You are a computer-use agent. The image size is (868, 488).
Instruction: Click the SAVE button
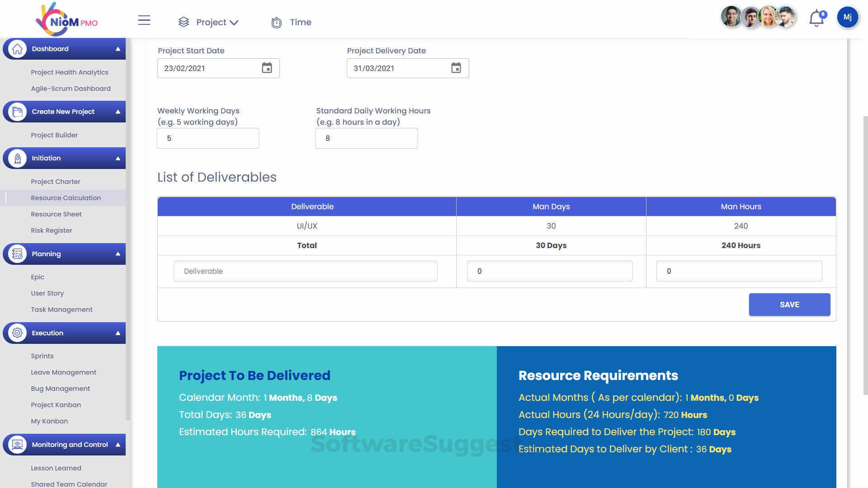click(789, 305)
